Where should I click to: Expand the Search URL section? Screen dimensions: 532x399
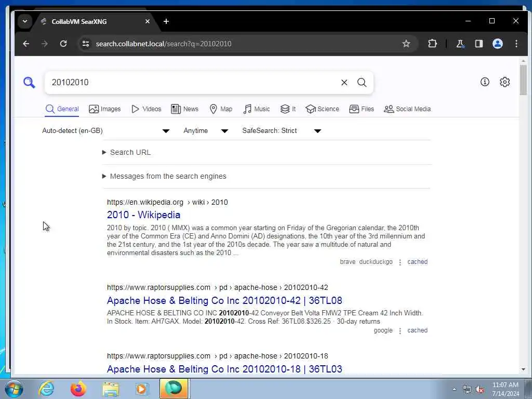pos(127,152)
